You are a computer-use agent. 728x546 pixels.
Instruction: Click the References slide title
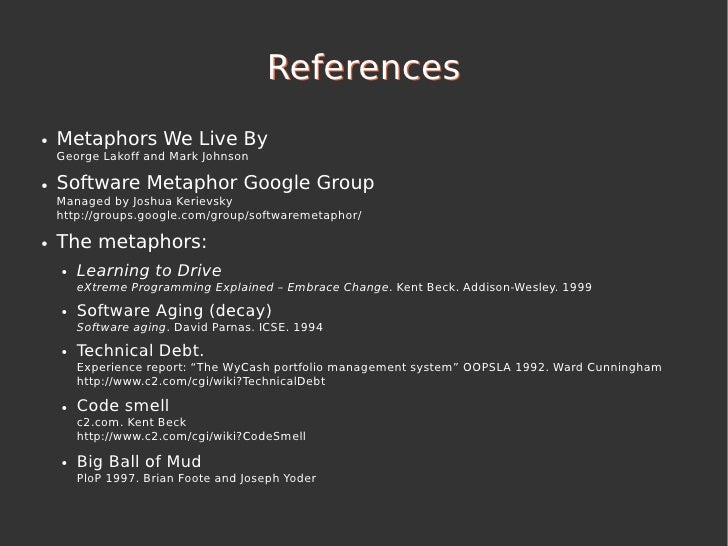tap(364, 68)
